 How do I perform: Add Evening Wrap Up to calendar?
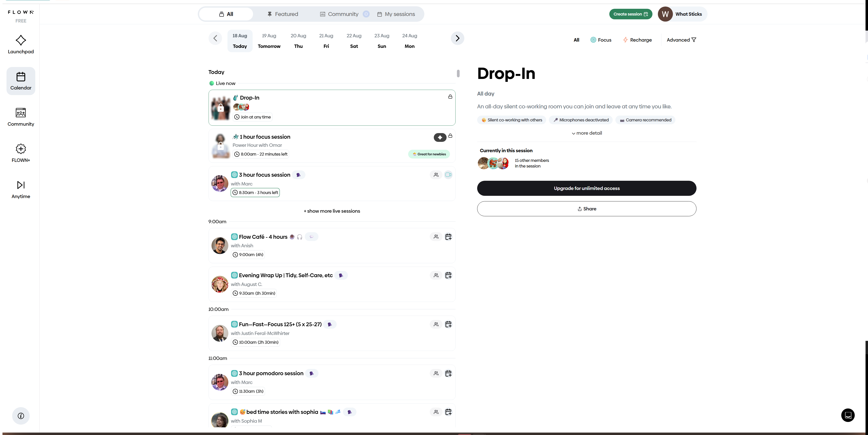click(x=448, y=275)
